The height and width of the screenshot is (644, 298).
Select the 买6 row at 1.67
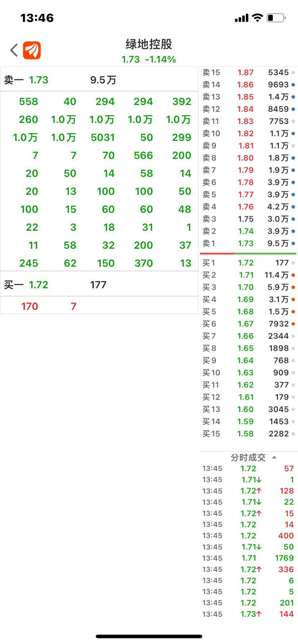click(x=248, y=324)
